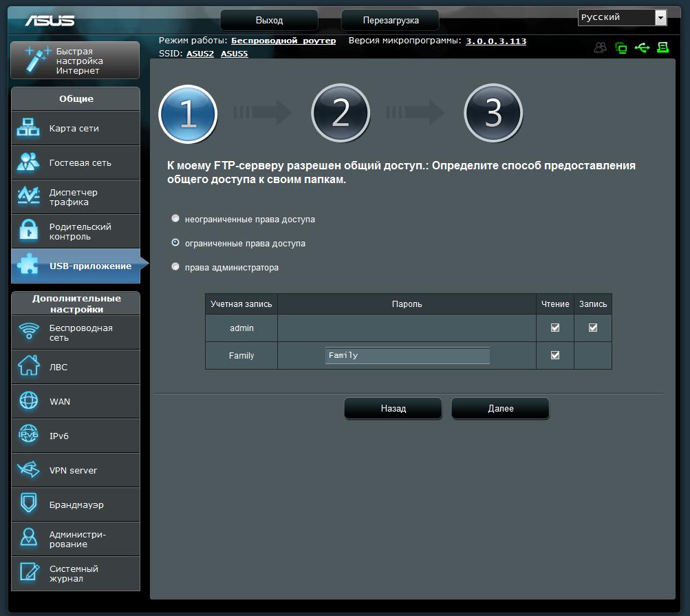Image resolution: width=690 pixels, height=616 pixels.
Task: Click the Учетная запись column header
Action: pos(241,304)
